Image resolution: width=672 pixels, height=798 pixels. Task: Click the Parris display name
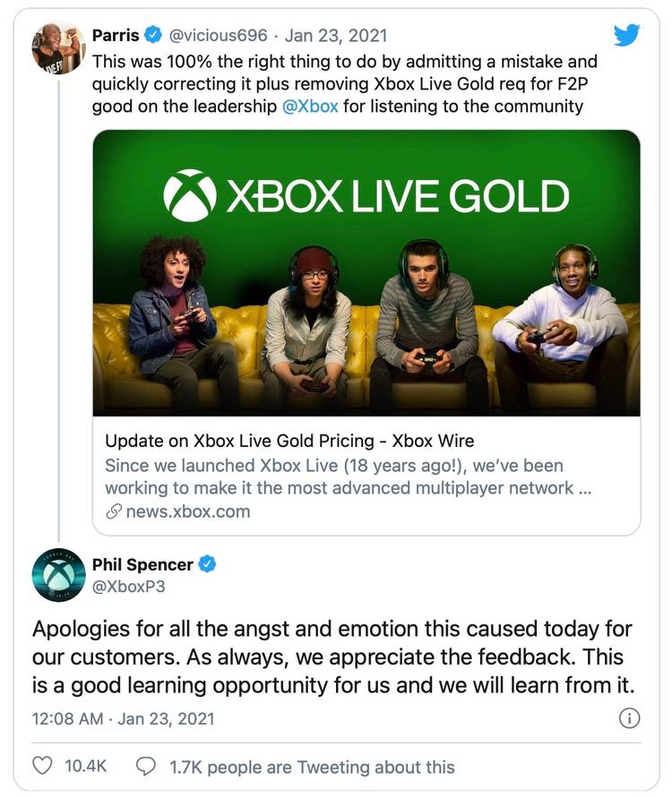click(116, 36)
